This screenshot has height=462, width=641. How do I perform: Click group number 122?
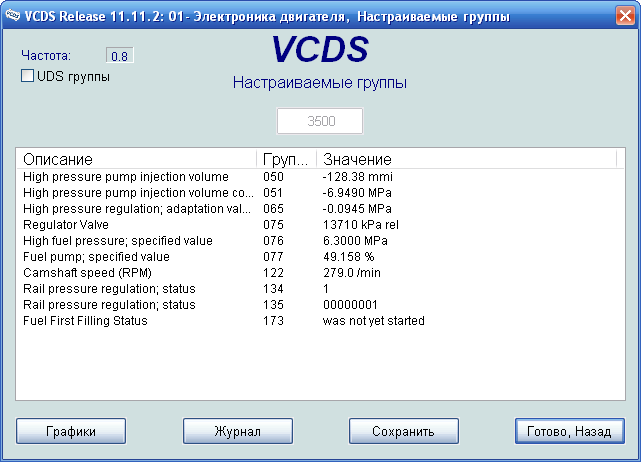(273, 272)
